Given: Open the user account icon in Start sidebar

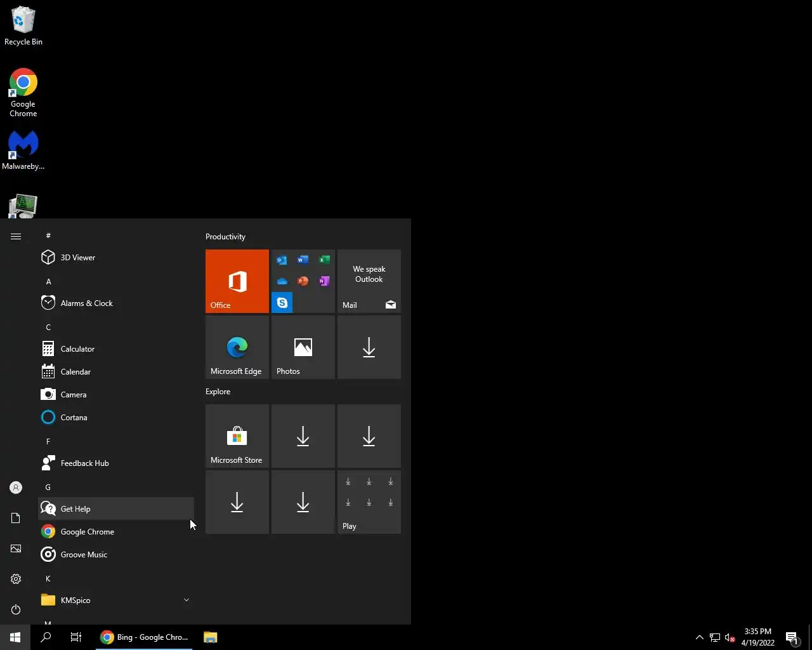Looking at the screenshot, I should coord(16,487).
